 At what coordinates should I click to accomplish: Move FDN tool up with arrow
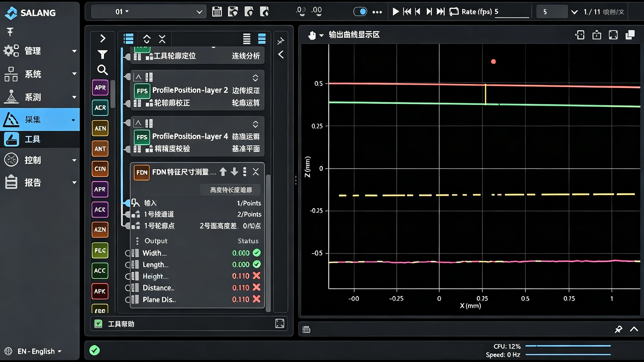pyautogui.click(x=223, y=172)
